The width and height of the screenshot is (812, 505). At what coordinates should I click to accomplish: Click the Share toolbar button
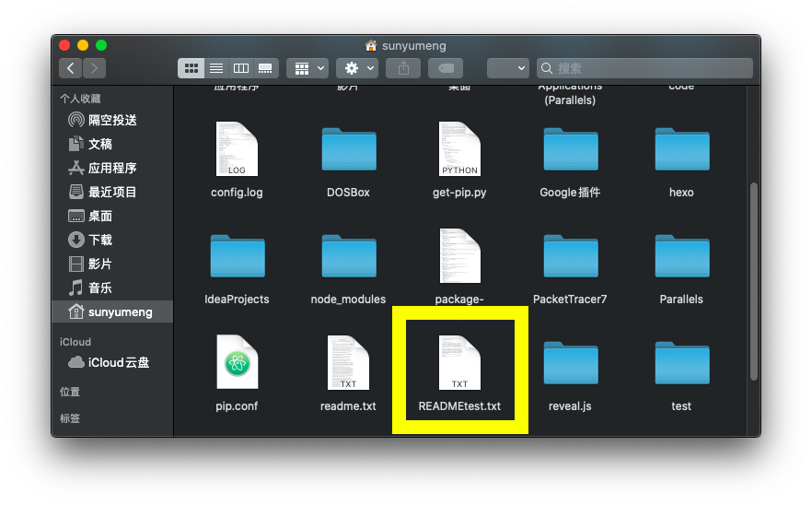click(404, 68)
